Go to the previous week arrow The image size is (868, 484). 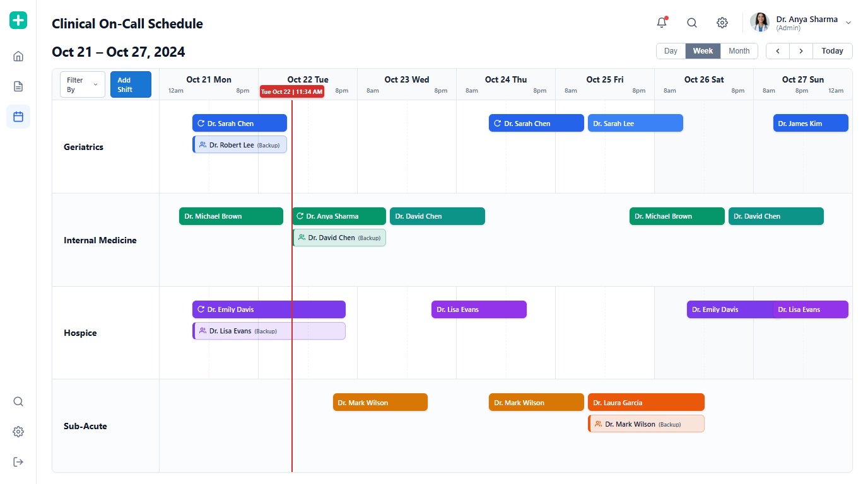778,51
